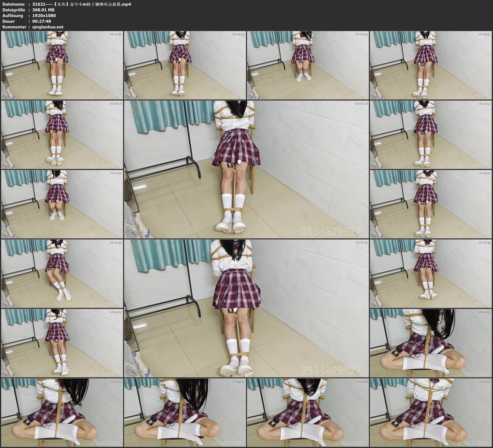
Task: Select the thumbnail at 00:11:42
Action: click(62, 204)
